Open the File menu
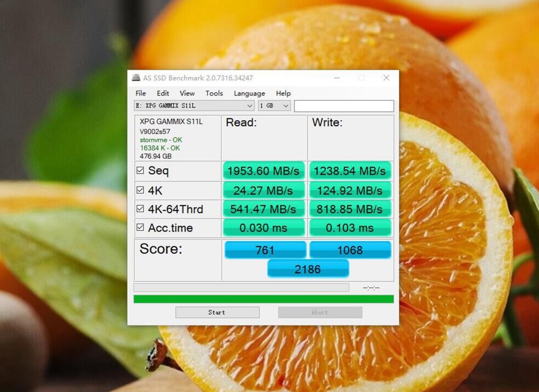The image size is (539, 392). tap(141, 93)
